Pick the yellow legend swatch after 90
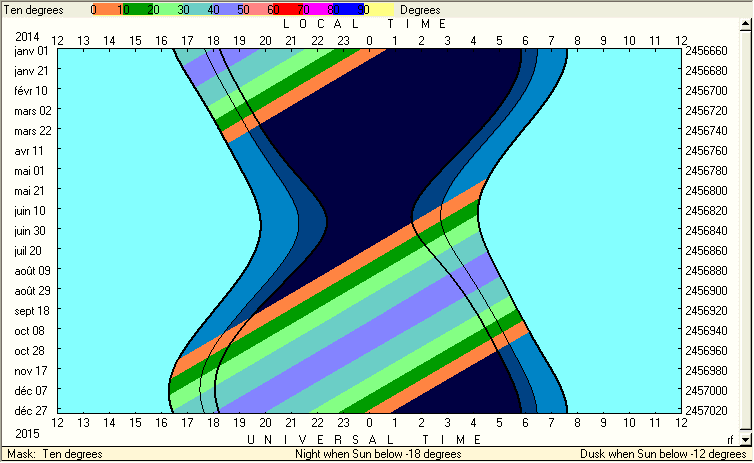This screenshot has width=754, height=463. point(378,10)
